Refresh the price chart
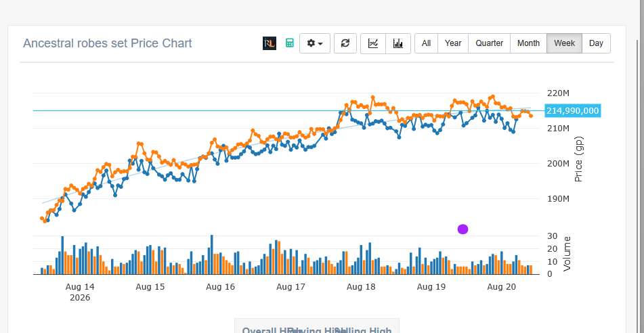644x333 pixels. tap(345, 43)
